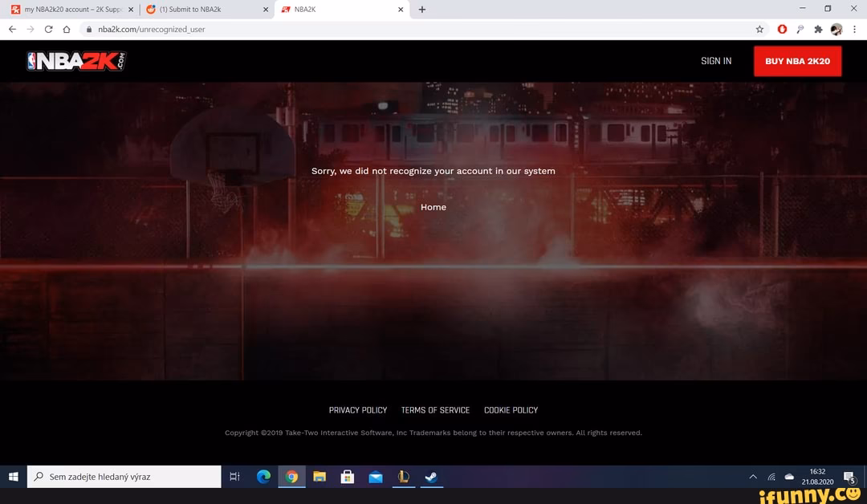Click the address bar URL field
This screenshot has width=867, height=504.
coord(420,29)
